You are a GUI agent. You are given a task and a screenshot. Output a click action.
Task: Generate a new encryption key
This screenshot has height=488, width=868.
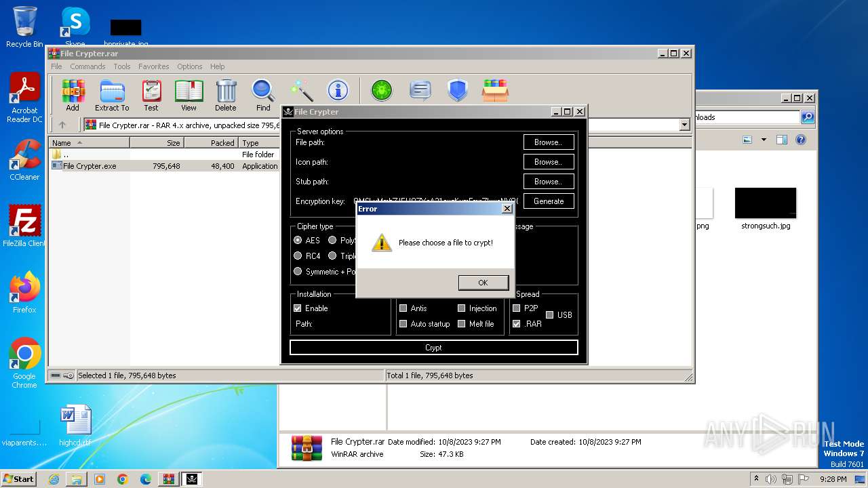point(549,201)
